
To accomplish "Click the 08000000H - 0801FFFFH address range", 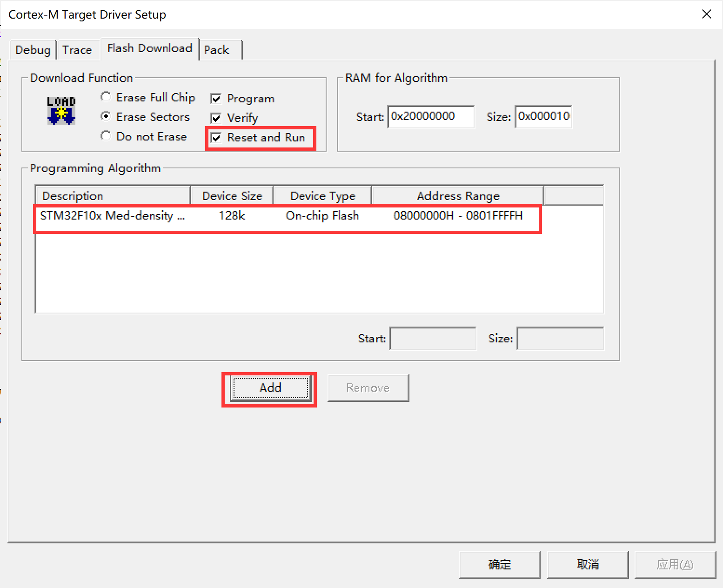I will 458,216.
